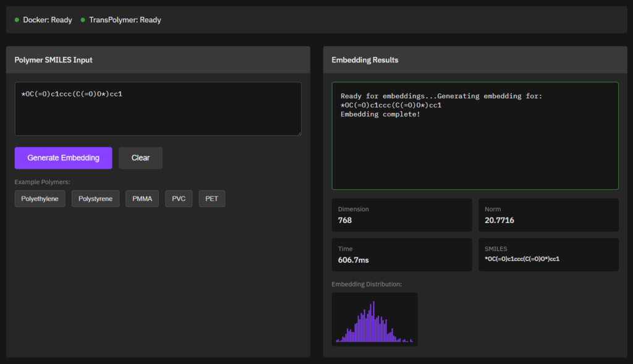Grab the text area resize handle
Image resolution: width=633 pixels, height=364 pixels.
point(299,133)
